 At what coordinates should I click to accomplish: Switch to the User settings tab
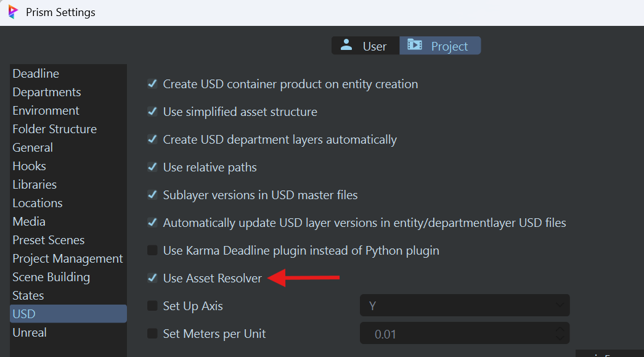coord(365,46)
